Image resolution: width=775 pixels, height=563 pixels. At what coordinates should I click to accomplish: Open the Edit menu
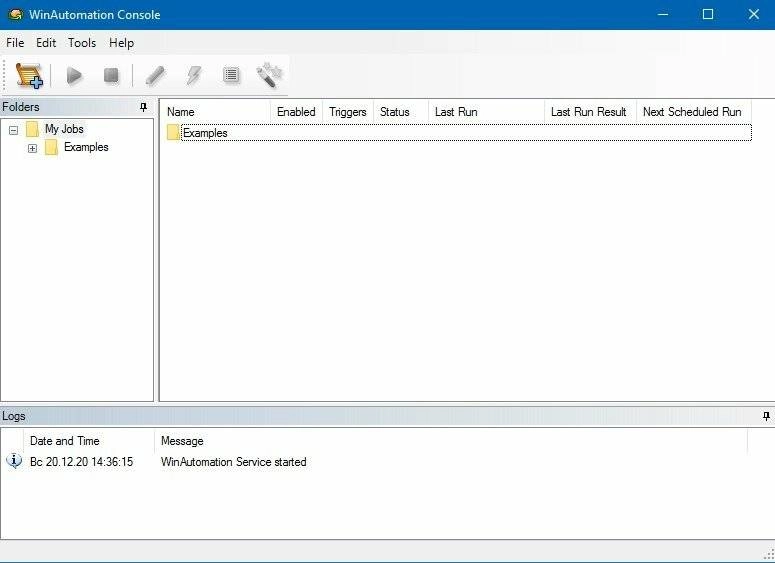[x=46, y=43]
